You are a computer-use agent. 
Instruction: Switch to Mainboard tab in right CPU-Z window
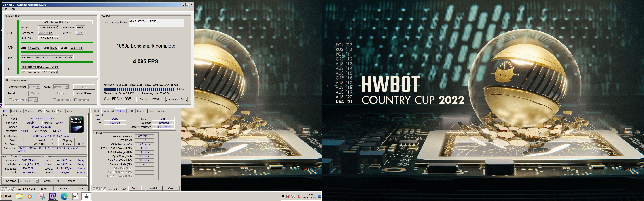[x=108, y=111]
